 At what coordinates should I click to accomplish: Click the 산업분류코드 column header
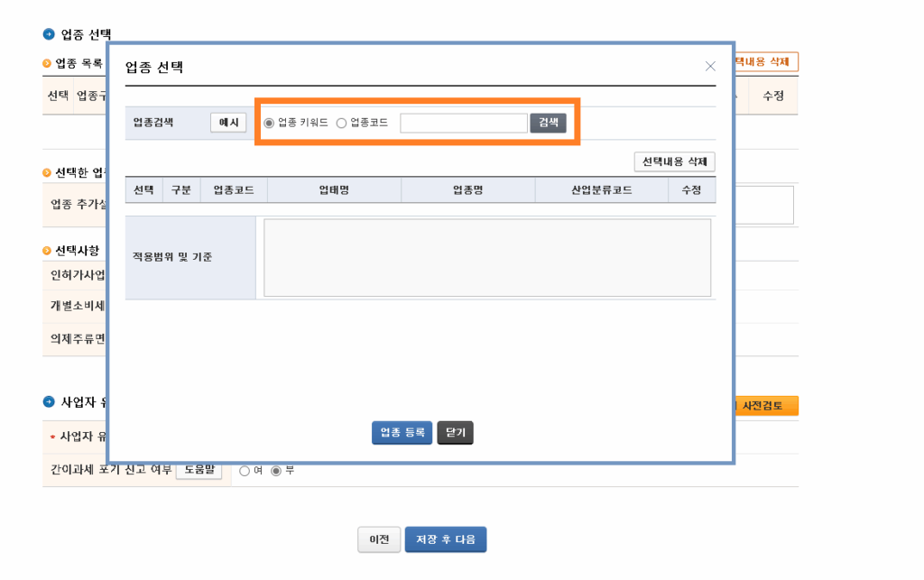click(601, 190)
